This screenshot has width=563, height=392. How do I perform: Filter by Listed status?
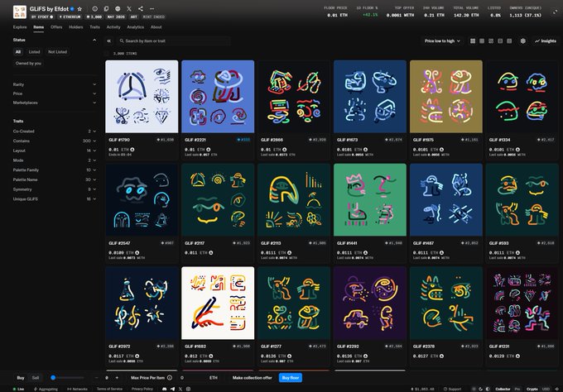tap(35, 52)
